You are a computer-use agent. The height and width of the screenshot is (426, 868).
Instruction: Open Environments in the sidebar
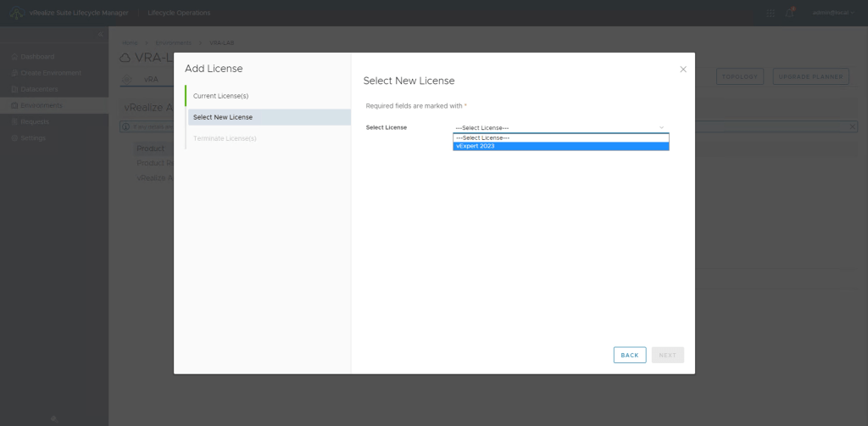42,105
